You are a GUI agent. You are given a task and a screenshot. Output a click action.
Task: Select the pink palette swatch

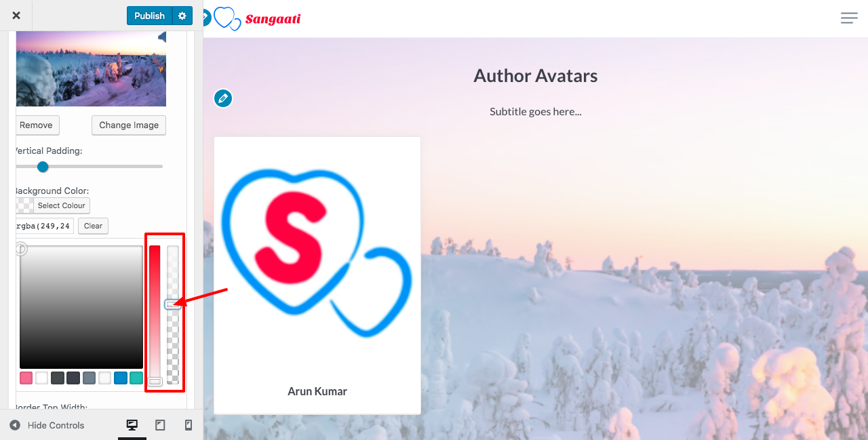(26, 378)
